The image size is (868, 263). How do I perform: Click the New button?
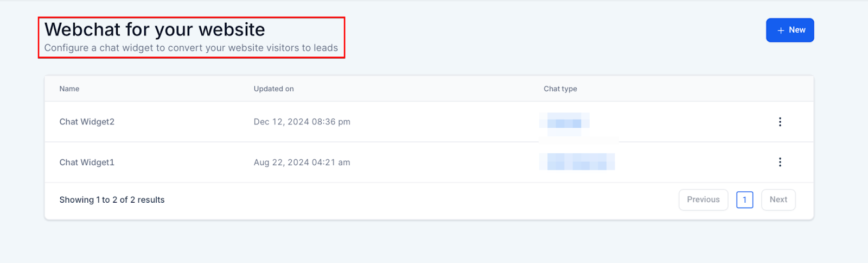(789, 30)
